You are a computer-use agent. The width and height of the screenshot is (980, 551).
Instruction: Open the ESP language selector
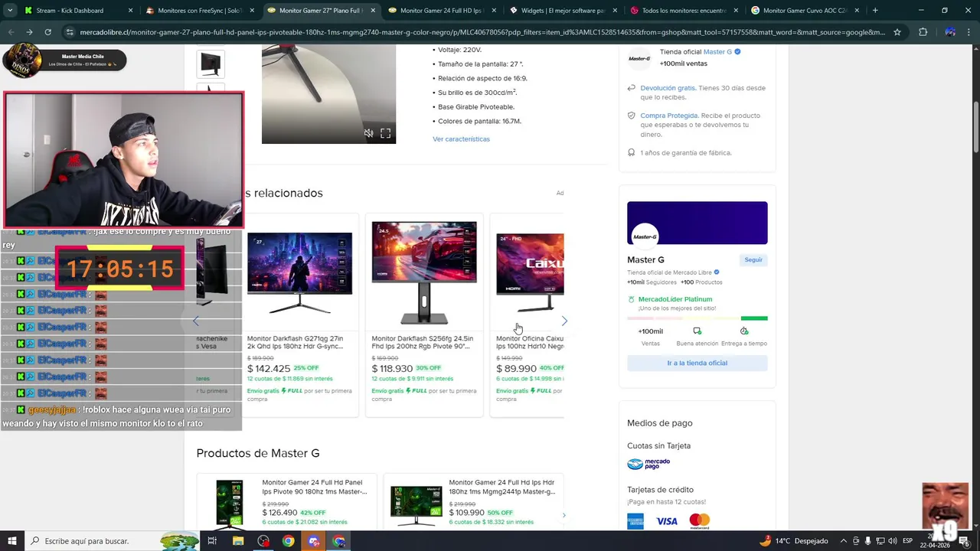pos(907,541)
